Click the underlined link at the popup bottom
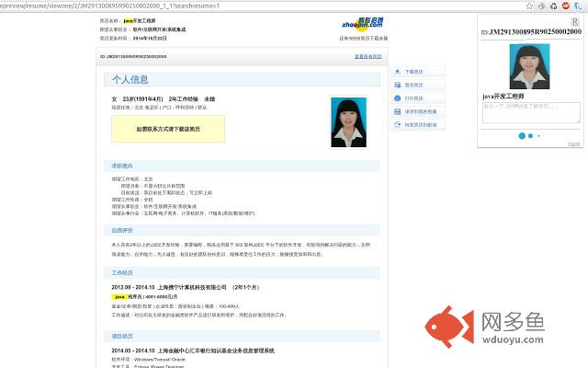The width and height of the screenshot is (588, 368). [573, 144]
